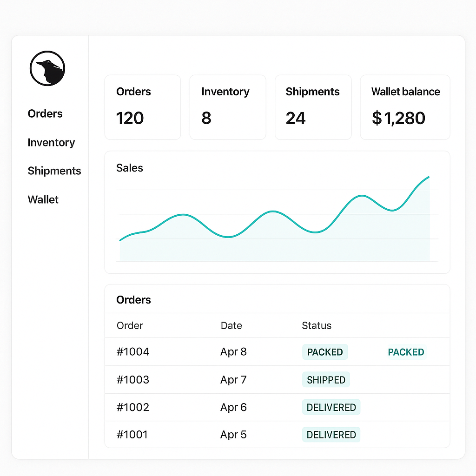Open Orders from the sidebar
Screen dimensions: 476x476
pos(45,113)
